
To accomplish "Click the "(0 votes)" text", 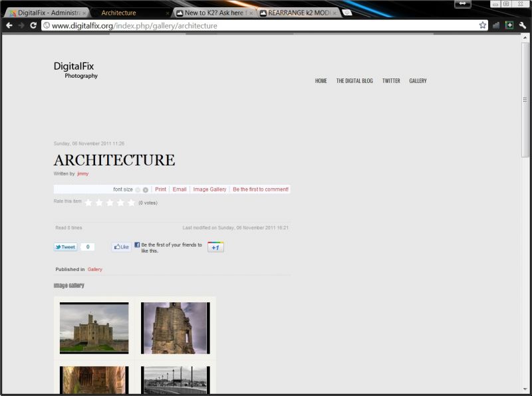I will tap(148, 203).
